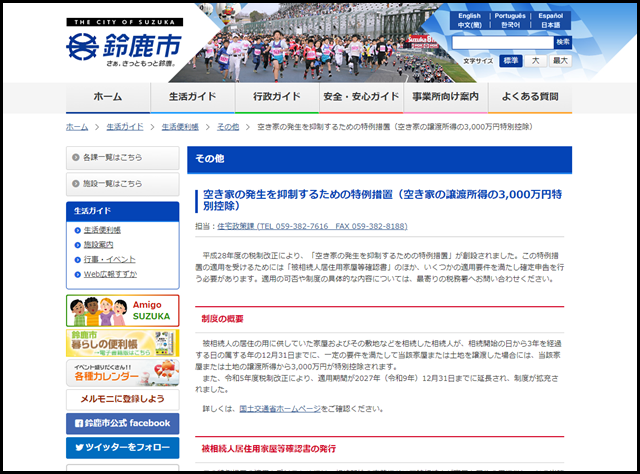The width and height of the screenshot is (640, 474).
Task: Click bullet icon next to Web広報すずか
Action: tap(78, 275)
